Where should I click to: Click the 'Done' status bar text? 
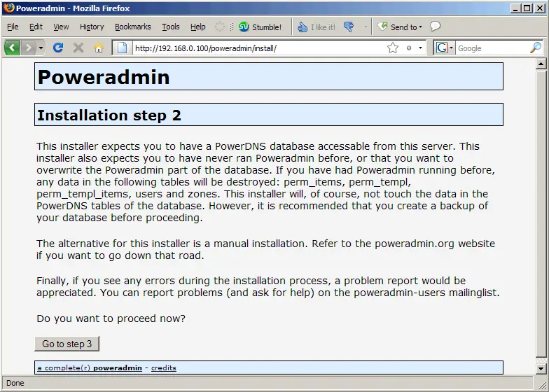(x=15, y=383)
